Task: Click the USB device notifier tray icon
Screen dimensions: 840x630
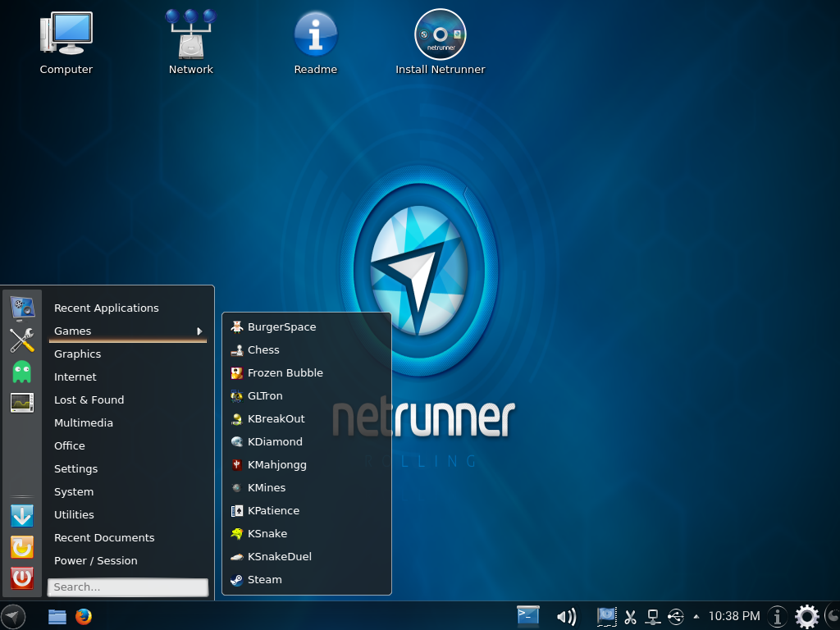Action: pyautogui.click(x=676, y=617)
